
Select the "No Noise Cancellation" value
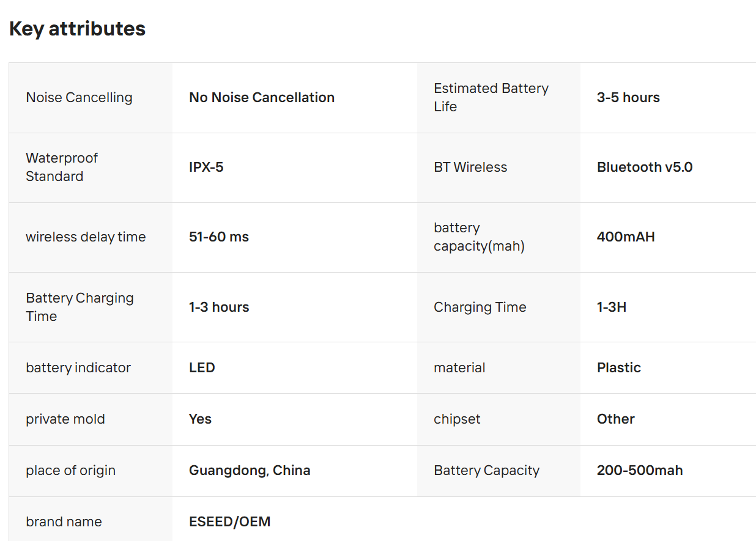click(x=261, y=97)
